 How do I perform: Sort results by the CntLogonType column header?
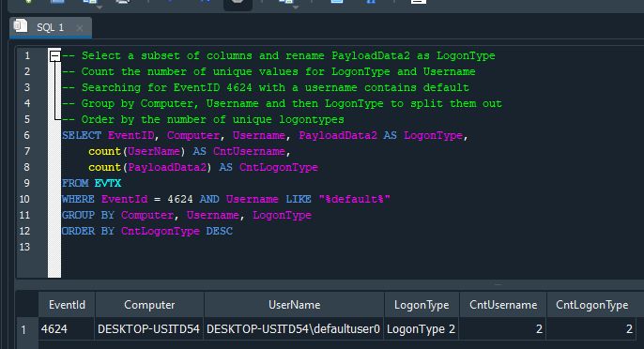point(591,305)
